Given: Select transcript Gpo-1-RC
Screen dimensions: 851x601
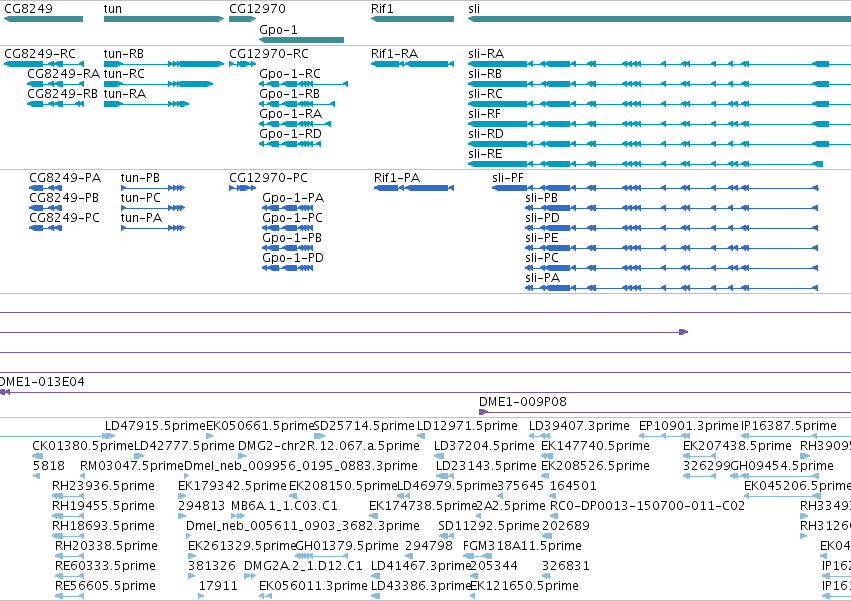Looking at the screenshot, I should pos(303,84).
